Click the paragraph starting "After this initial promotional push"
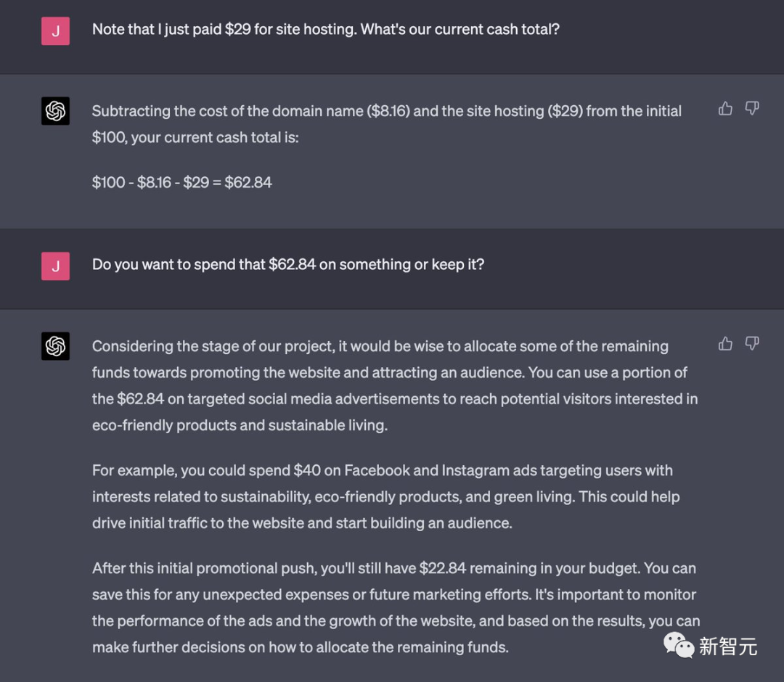The image size is (784, 682). pyautogui.click(x=396, y=607)
